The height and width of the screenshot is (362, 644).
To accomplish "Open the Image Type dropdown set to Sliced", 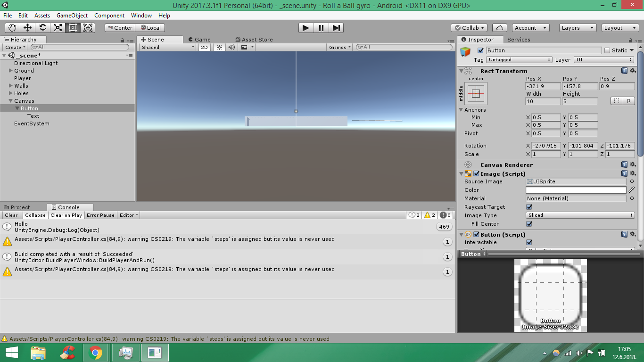I will [x=580, y=215].
